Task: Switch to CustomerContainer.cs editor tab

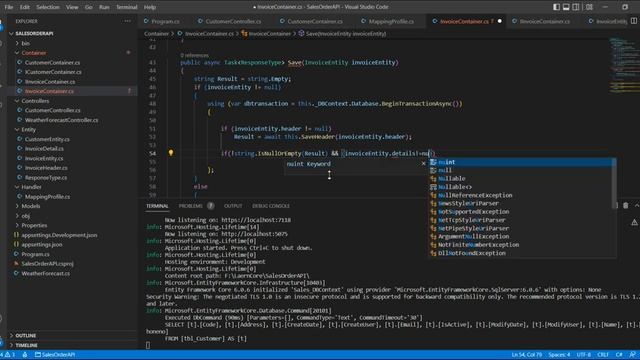Action: (315, 21)
